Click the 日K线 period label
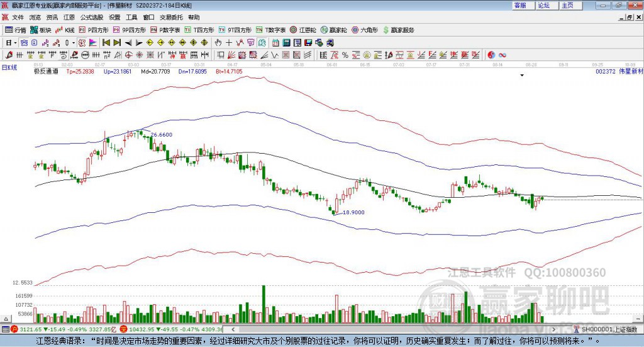 tap(9, 67)
